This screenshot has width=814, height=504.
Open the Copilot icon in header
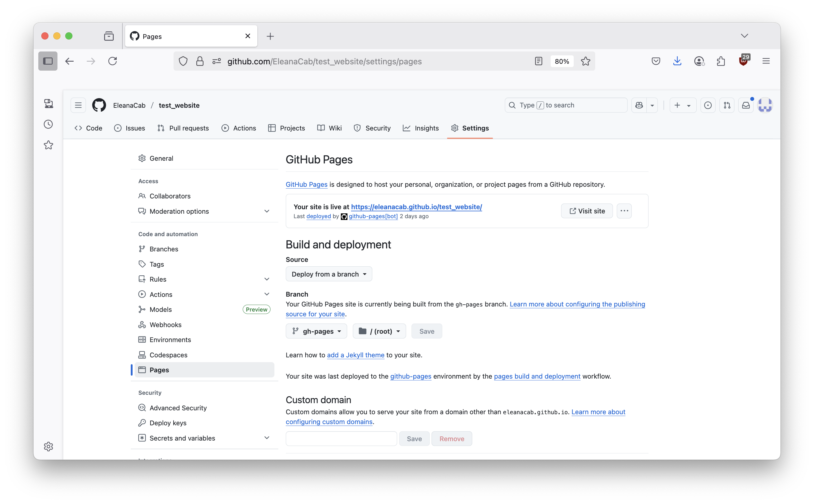(639, 105)
